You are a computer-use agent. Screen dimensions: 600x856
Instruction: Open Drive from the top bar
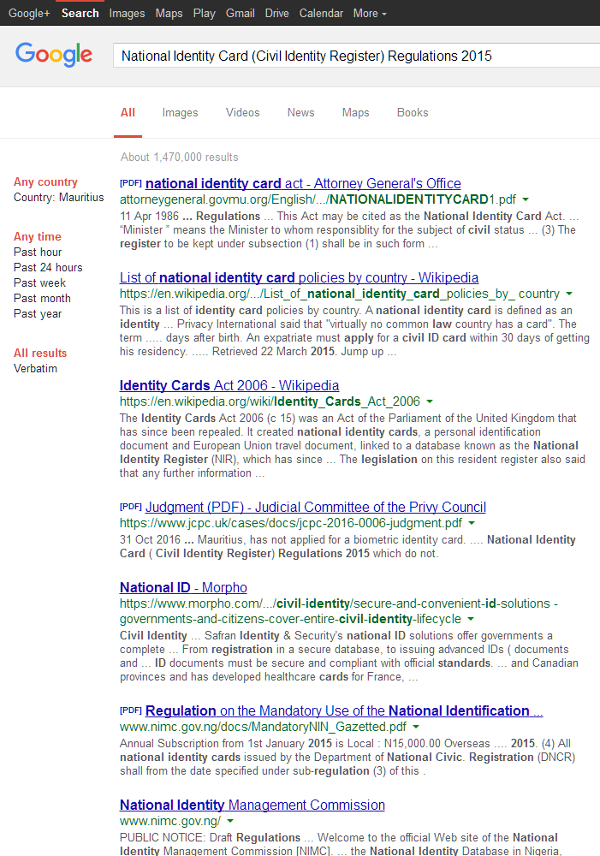click(277, 13)
